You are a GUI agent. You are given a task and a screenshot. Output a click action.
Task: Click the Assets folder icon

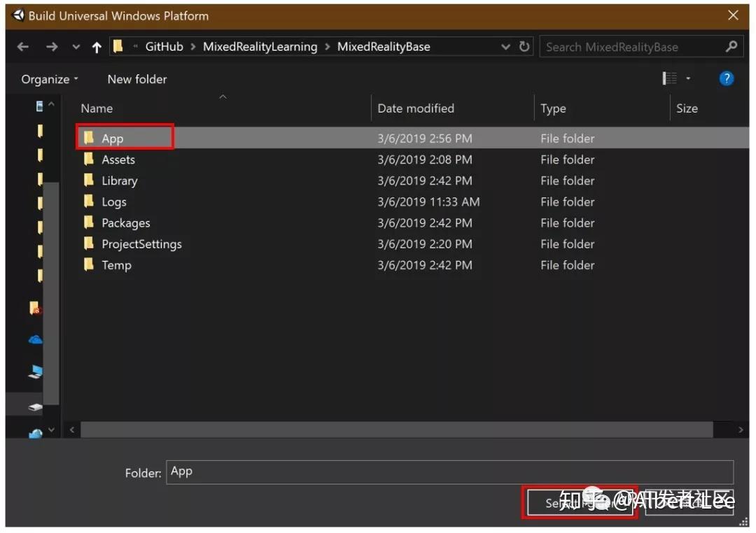click(x=89, y=159)
